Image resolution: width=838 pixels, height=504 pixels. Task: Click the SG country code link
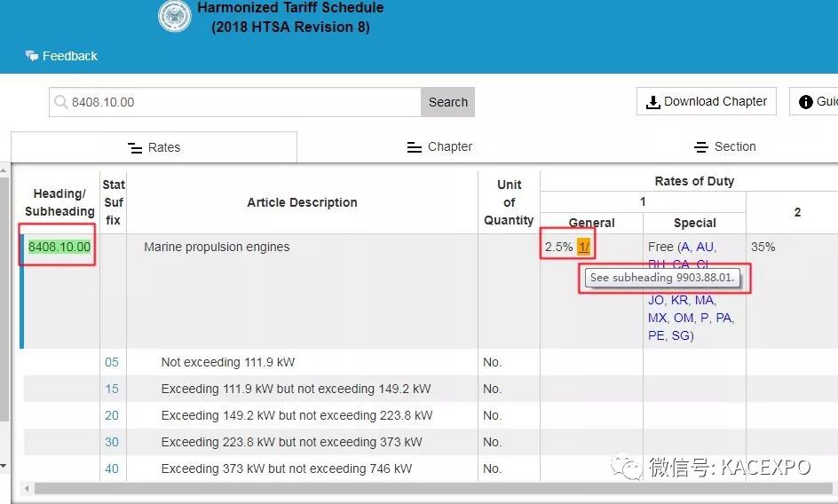point(680,335)
